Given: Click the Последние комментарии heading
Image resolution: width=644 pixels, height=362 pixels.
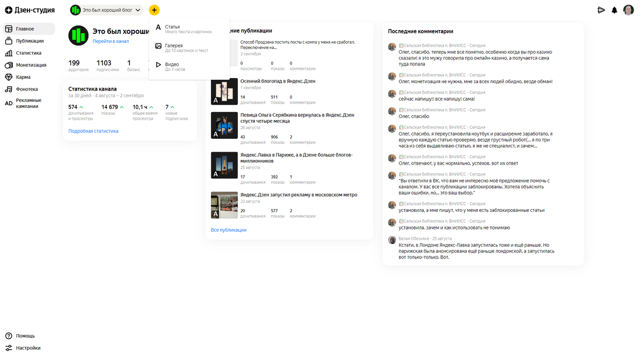Looking at the screenshot, I should [x=420, y=32].
